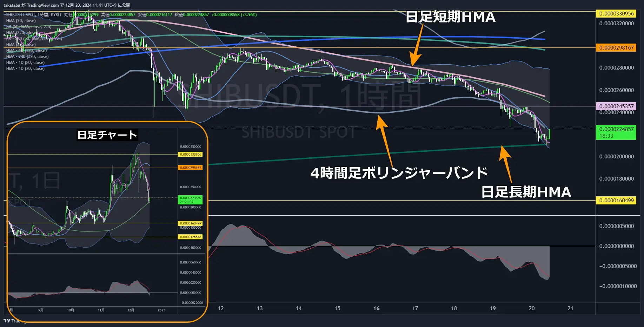Select the SHIBUSDT SPOT symbol title in legend
Screen dimensions: 644x327
pyautogui.click(x=21, y=15)
